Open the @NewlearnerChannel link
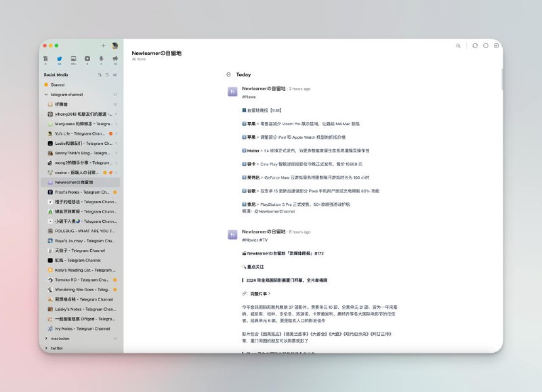The image size is (542, 392). [x=276, y=210]
